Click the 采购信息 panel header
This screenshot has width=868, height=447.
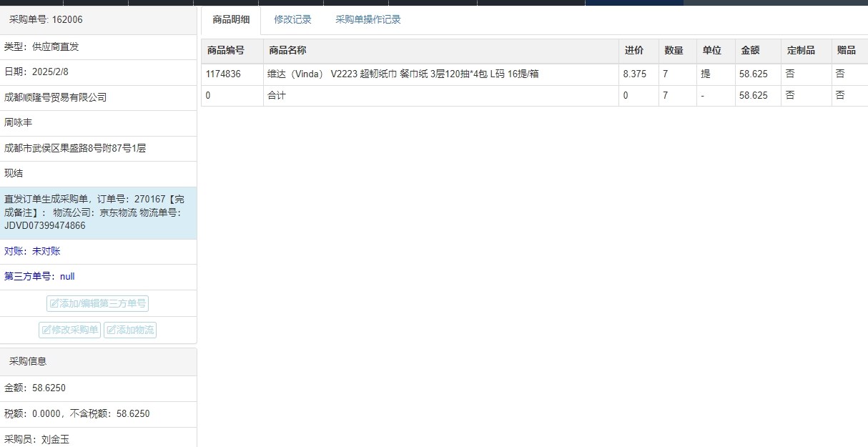[98, 362]
